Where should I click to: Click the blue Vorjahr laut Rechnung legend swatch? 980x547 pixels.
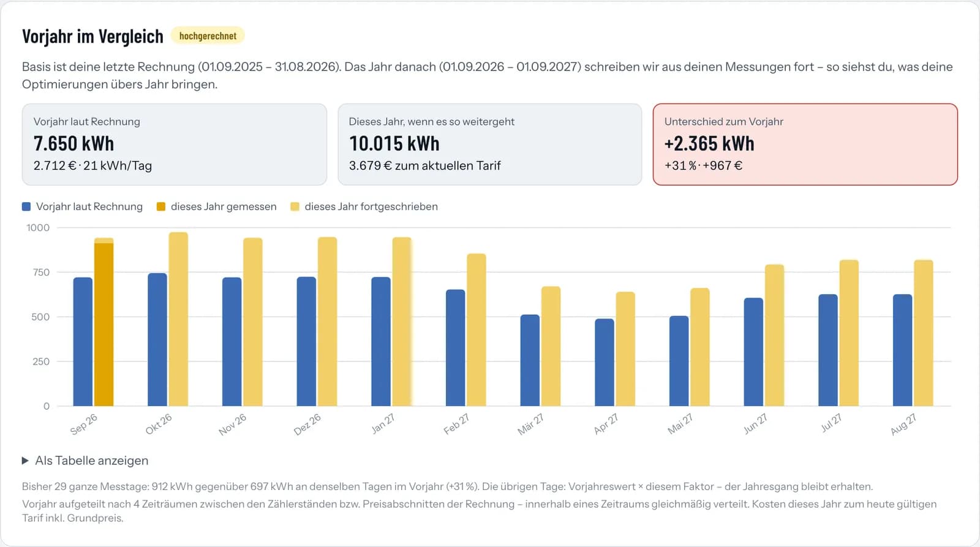click(26, 206)
